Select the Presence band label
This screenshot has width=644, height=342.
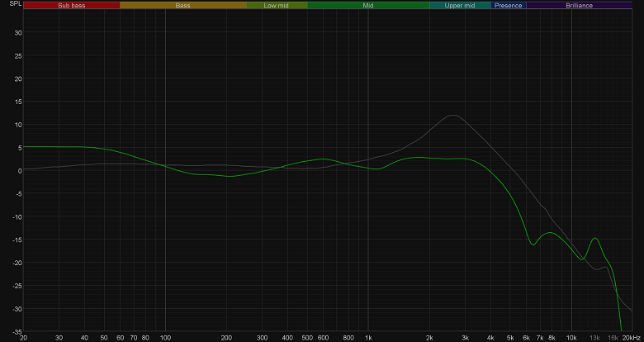tap(508, 5)
